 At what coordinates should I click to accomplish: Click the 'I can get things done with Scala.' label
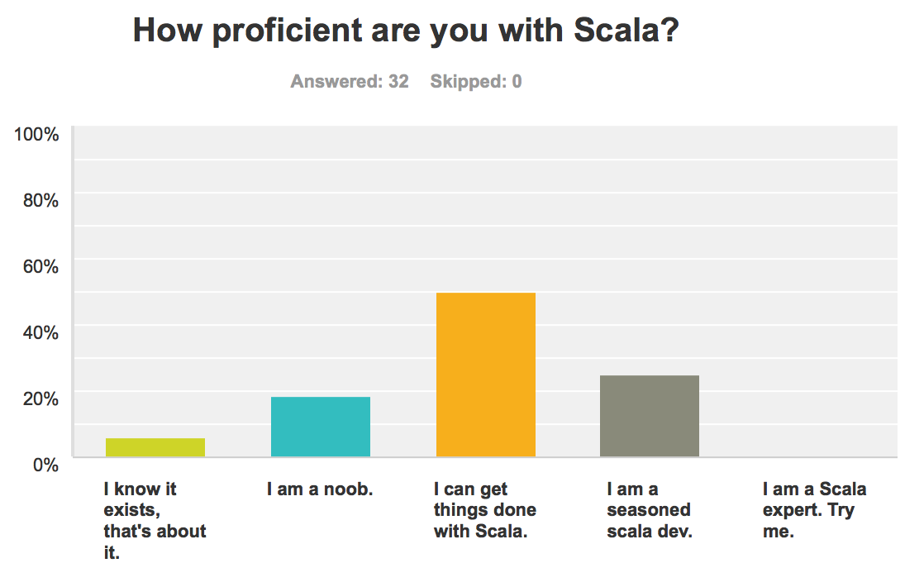pos(485,510)
